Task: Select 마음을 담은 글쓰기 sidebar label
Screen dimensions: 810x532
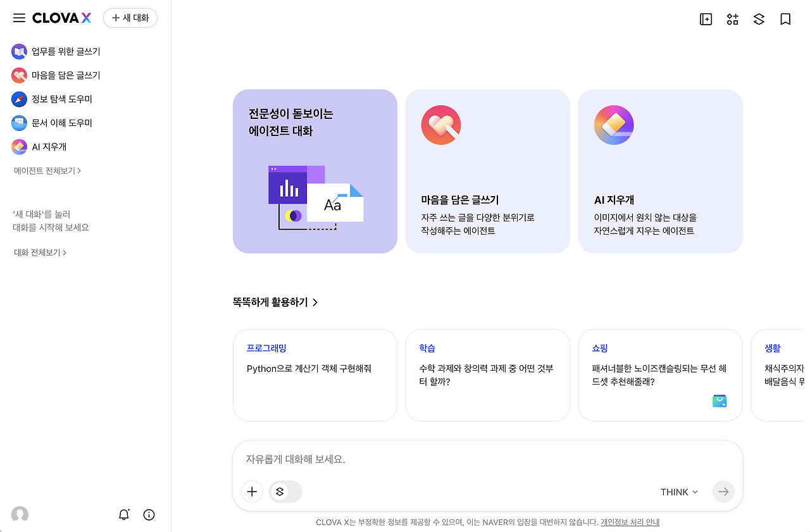Action: pos(66,75)
